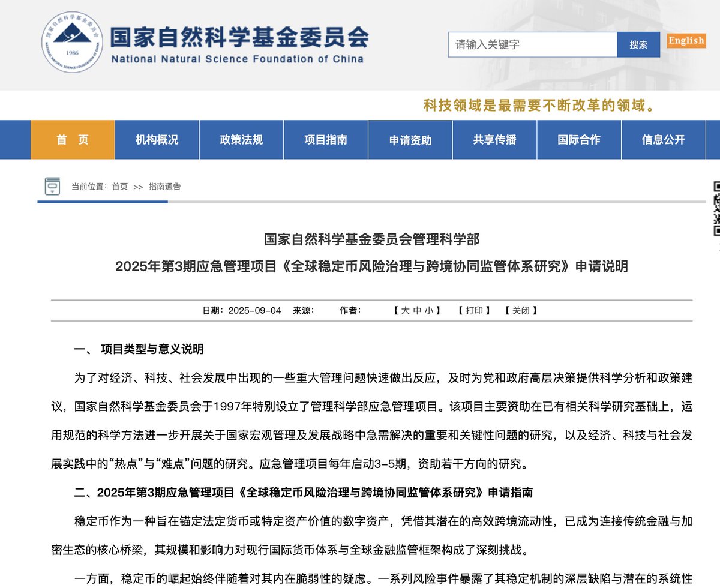
Task: Click the QR code on right edge
Action: (716, 208)
